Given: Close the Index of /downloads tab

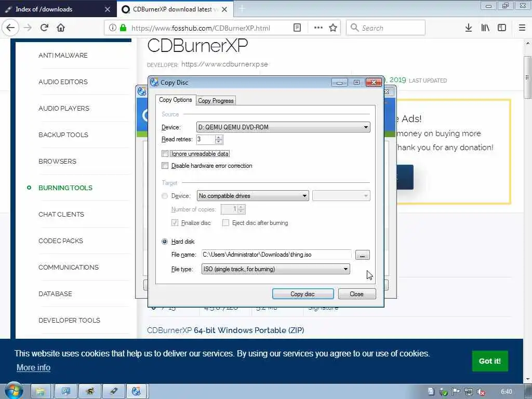Looking at the screenshot, I should [x=108, y=9].
